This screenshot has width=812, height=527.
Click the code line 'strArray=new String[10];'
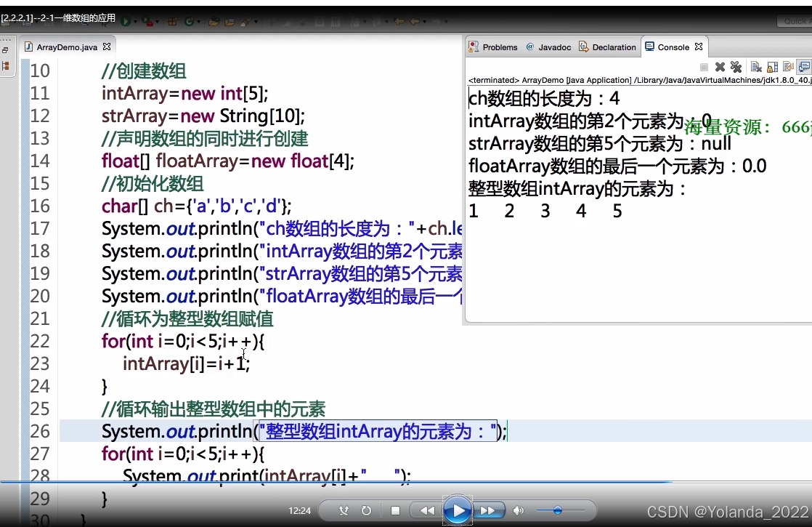coord(203,116)
